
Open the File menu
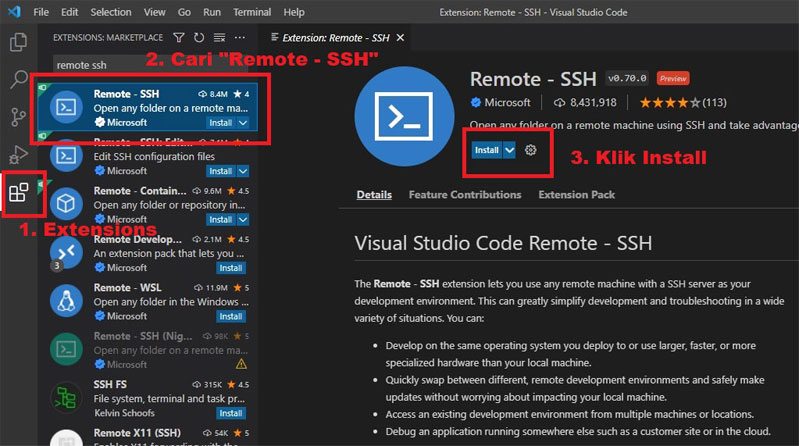pos(41,12)
